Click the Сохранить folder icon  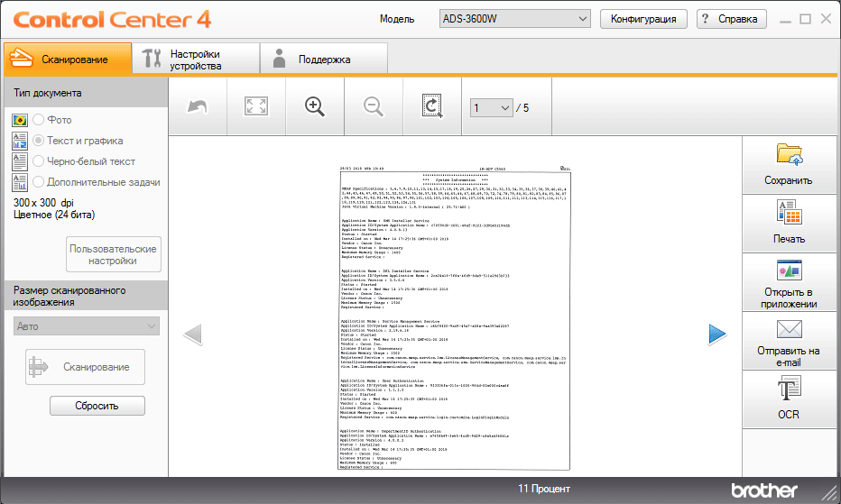pyautogui.click(x=789, y=154)
